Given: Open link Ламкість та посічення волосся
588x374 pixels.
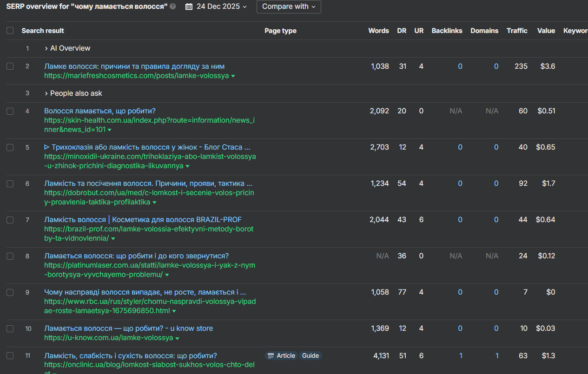Looking at the screenshot, I should 148,184.
